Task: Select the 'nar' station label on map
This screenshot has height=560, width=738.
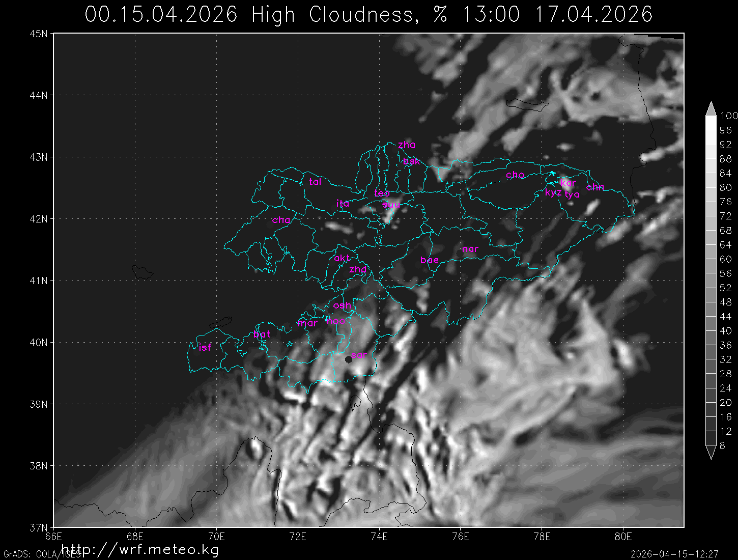Action: pos(470,249)
